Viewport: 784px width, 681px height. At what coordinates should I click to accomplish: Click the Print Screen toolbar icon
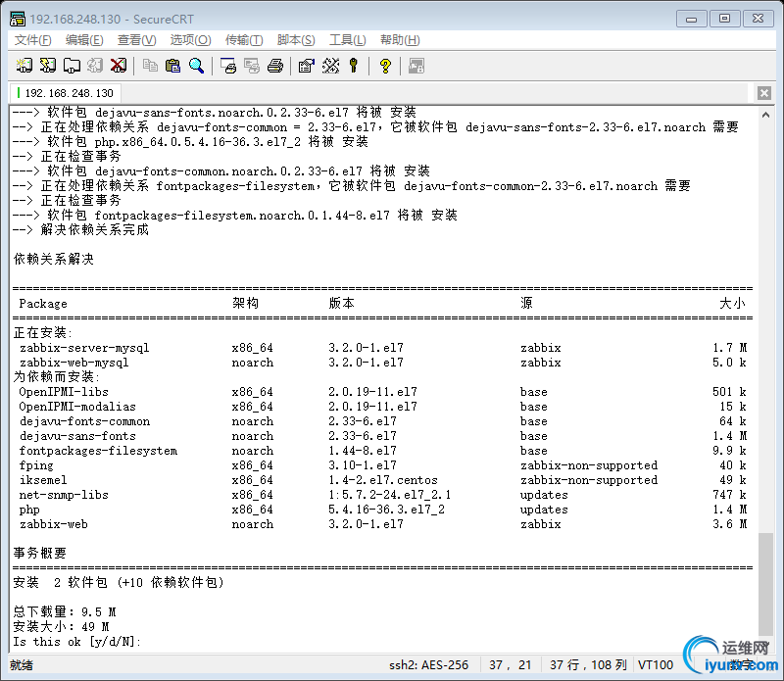(228, 66)
